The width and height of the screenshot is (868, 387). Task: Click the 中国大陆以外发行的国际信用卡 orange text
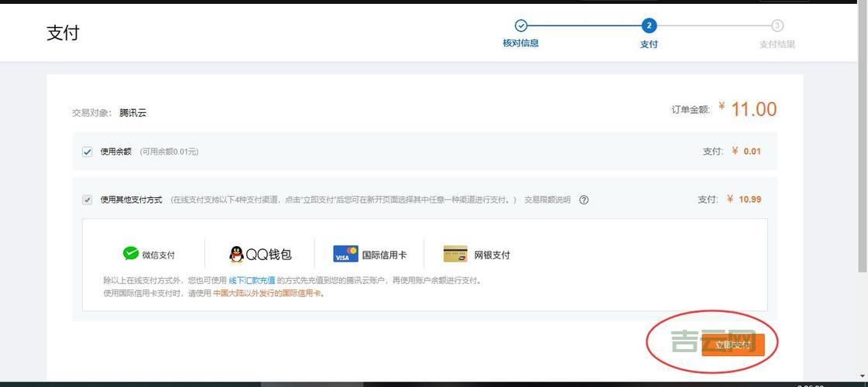click(x=267, y=293)
